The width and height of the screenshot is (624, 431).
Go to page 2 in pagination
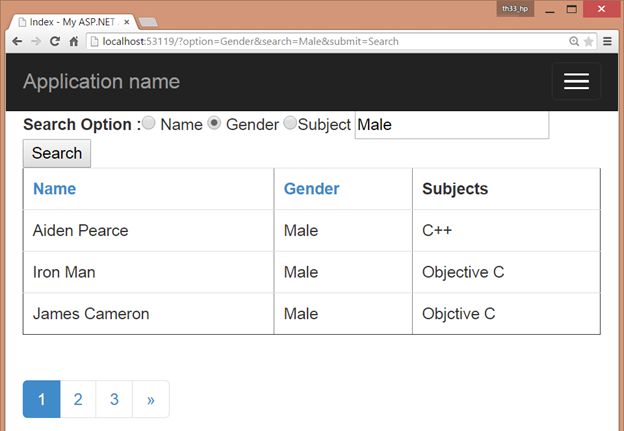(x=78, y=399)
